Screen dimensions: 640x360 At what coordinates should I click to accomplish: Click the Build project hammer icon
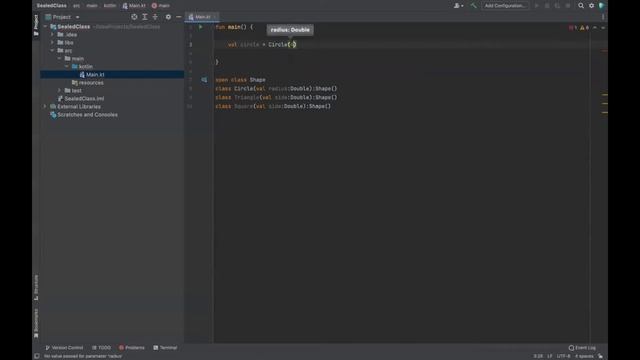473,6
